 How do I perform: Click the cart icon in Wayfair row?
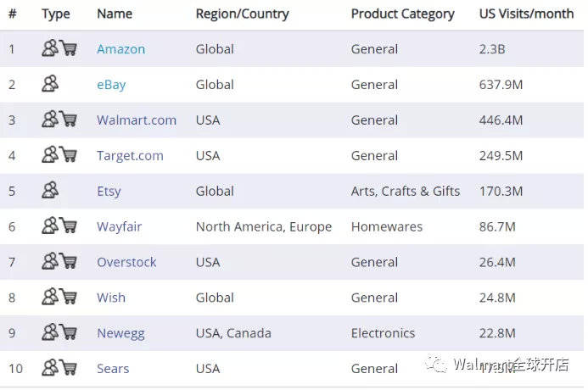click(69, 226)
